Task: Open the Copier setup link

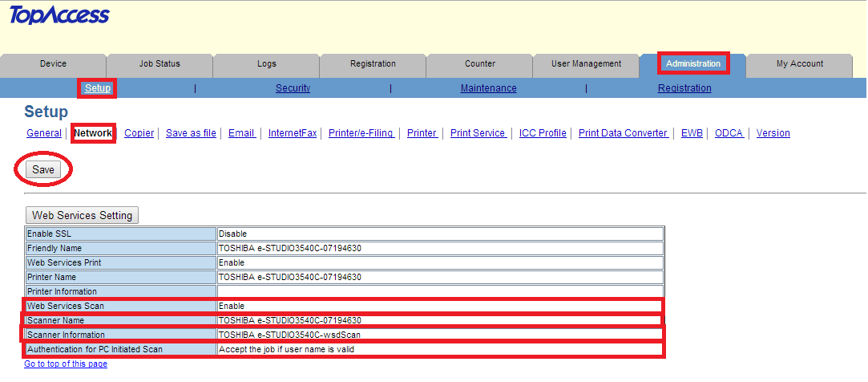Action: pos(139,133)
